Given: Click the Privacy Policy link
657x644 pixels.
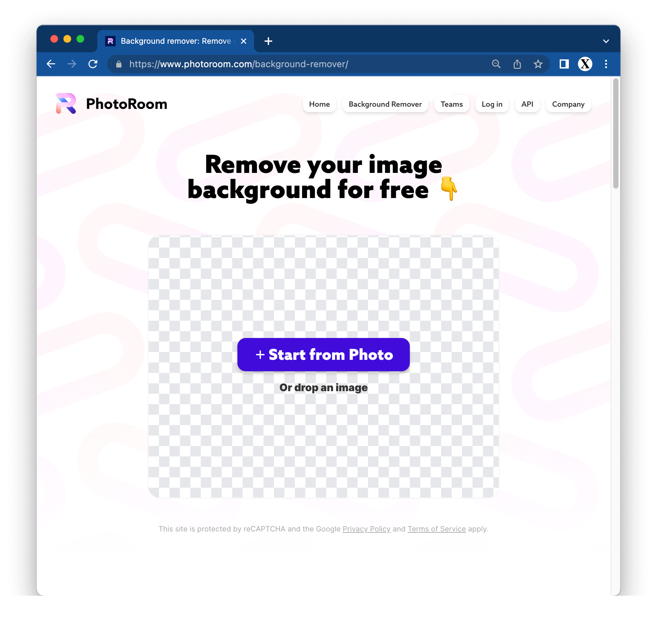Looking at the screenshot, I should [366, 529].
